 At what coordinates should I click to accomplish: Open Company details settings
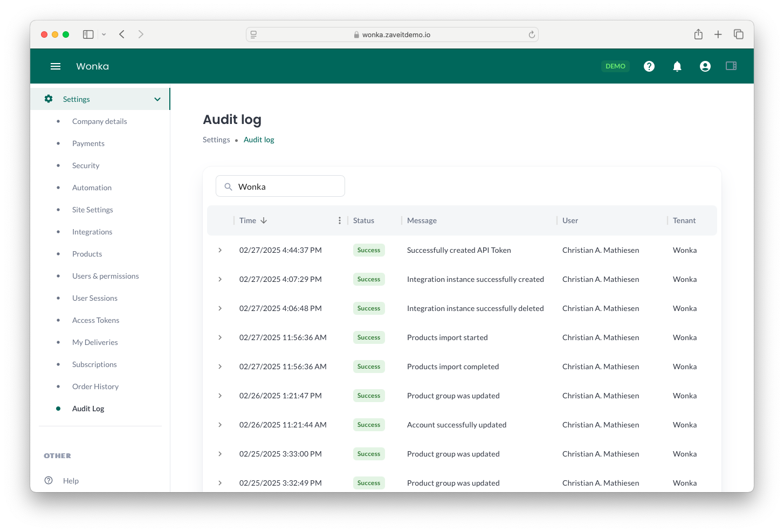click(100, 121)
